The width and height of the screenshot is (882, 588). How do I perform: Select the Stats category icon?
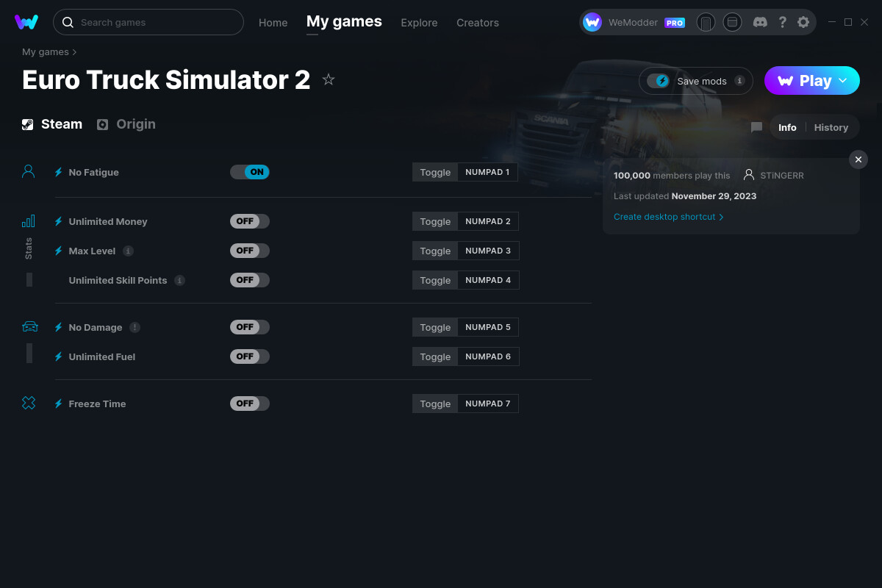click(29, 220)
